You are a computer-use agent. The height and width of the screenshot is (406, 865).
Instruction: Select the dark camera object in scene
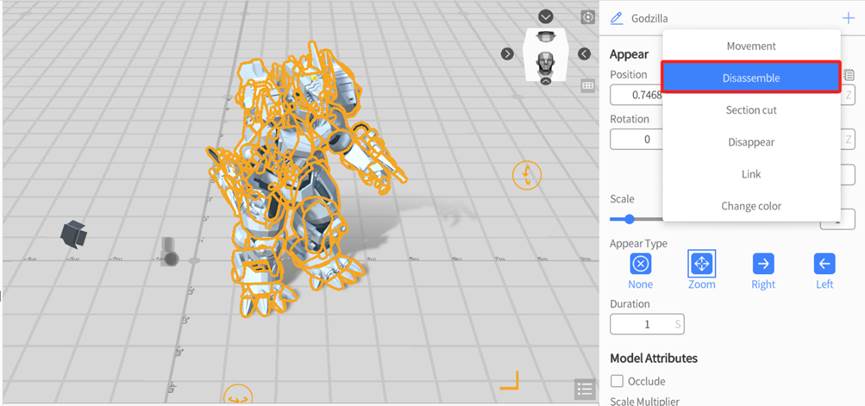click(x=73, y=234)
